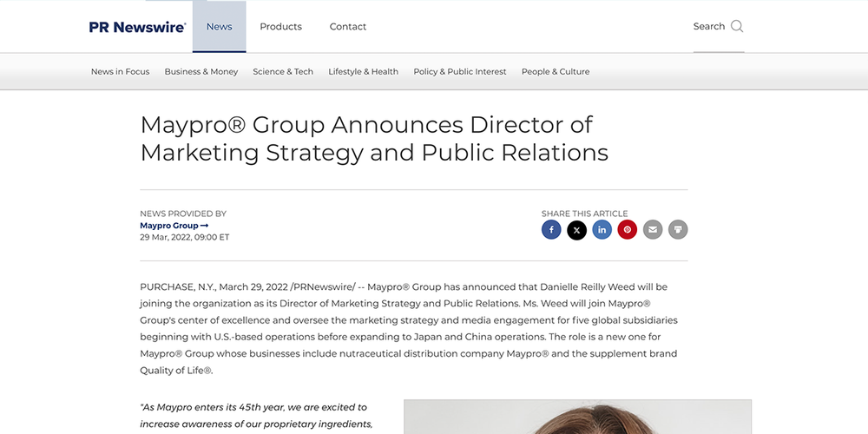
Task: Go to PR Newswire home logo
Action: click(137, 27)
